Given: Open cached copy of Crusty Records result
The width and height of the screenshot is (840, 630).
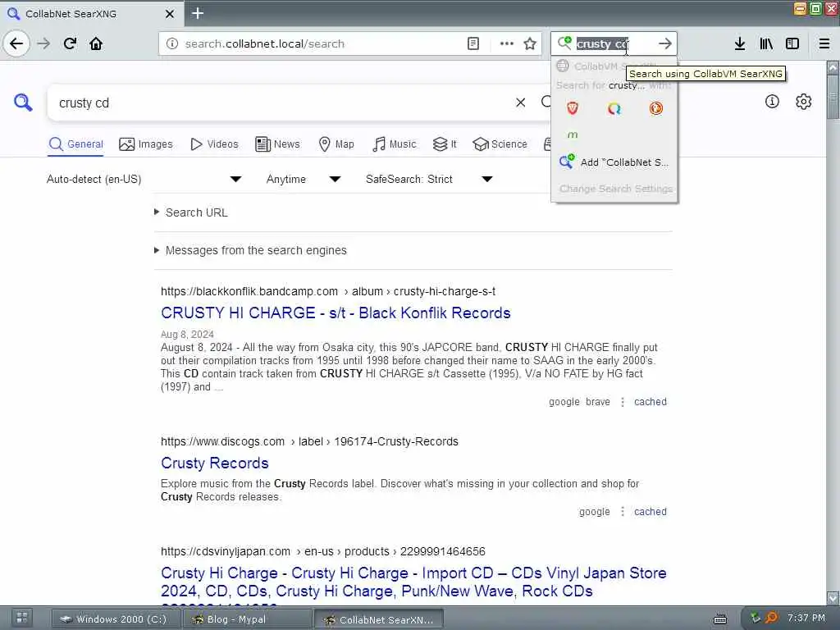Looking at the screenshot, I should click(x=651, y=512).
